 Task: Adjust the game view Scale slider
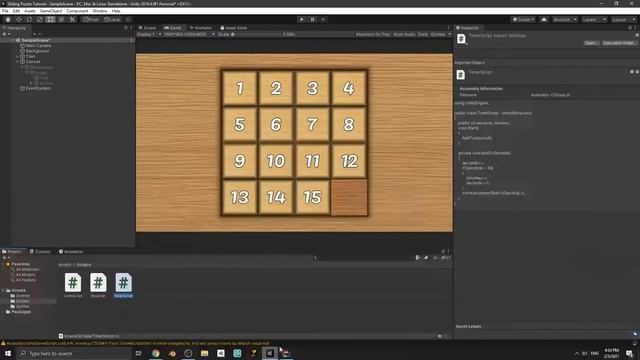click(x=257, y=34)
